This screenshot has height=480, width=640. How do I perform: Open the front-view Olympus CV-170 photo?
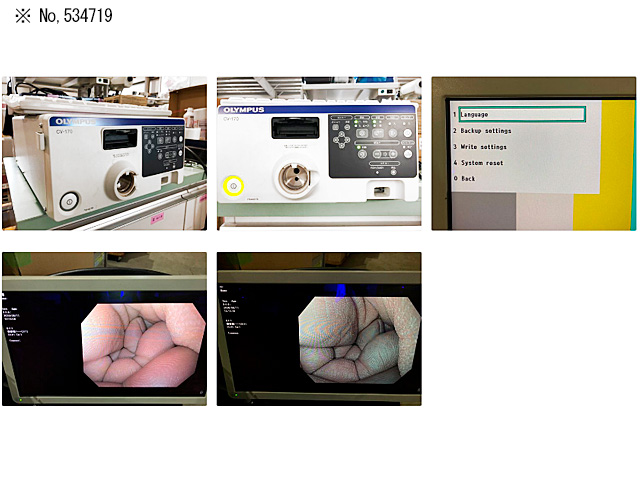click(319, 153)
